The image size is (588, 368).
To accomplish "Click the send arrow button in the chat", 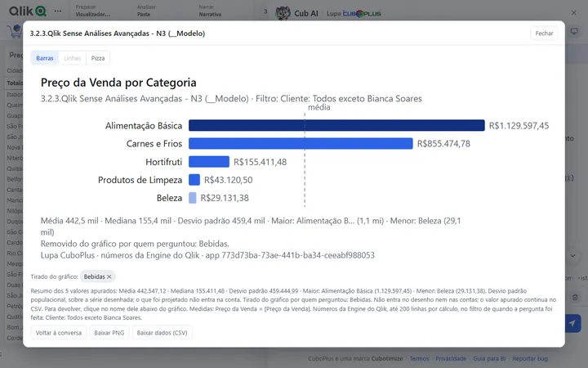I will click(x=572, y=323).
